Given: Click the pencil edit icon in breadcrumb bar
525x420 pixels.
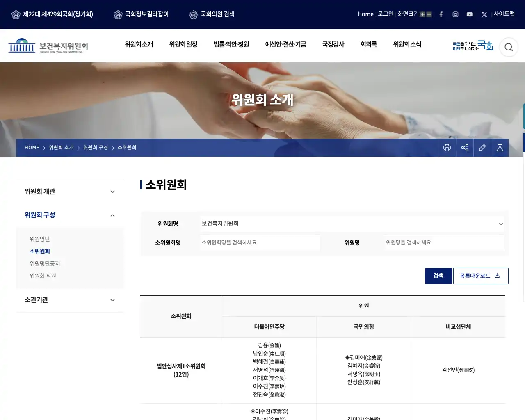Looking at the screenshot, I should pos(482,148).
